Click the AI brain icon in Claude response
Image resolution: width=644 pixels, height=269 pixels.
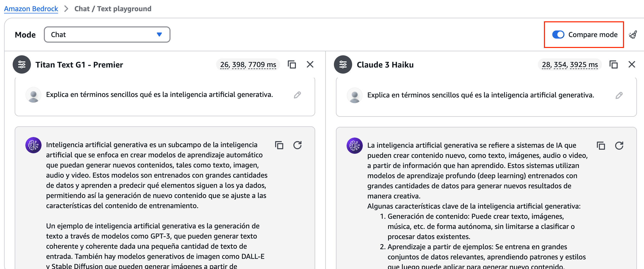tap(355, 146)
